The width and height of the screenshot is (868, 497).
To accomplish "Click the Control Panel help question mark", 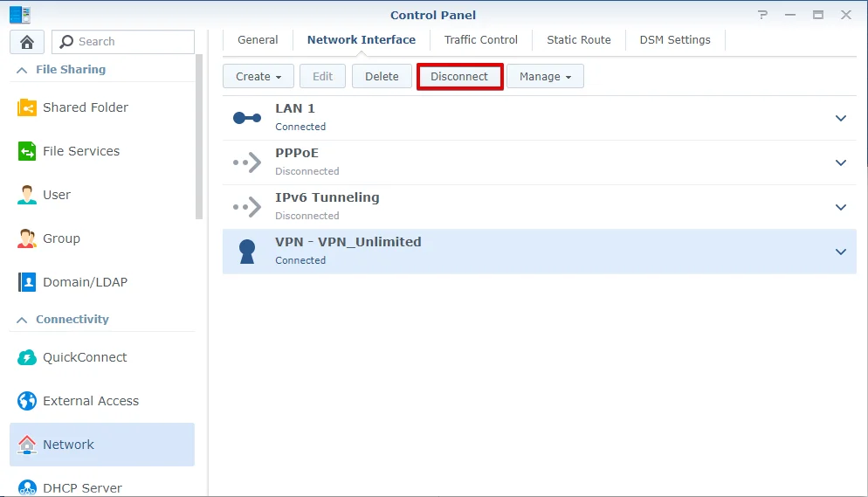I will coord(763,15).
